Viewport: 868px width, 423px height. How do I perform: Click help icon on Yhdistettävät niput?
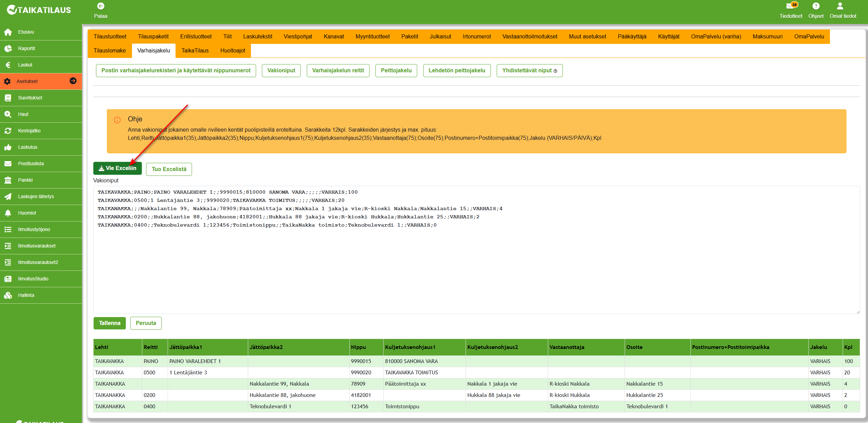[555, 71]
